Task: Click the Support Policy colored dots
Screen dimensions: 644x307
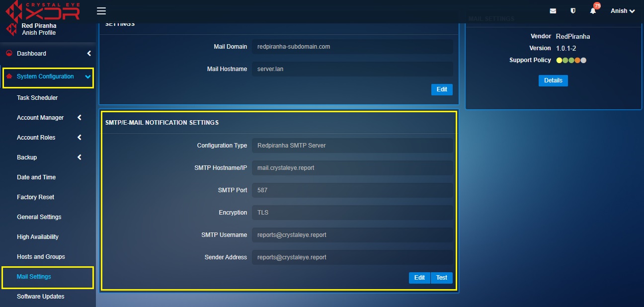Action: 571,61
